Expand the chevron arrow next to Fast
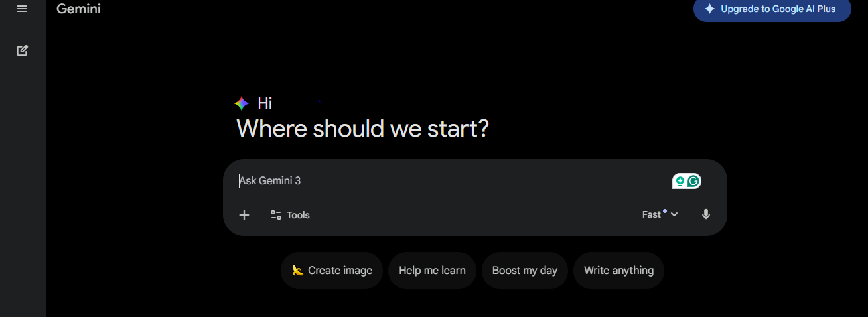The width and height of the screenshot is (868, 317). click(674, 214)
